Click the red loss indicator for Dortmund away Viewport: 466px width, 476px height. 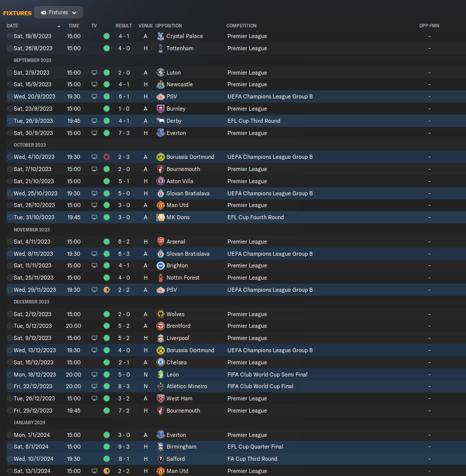[107, 157]
